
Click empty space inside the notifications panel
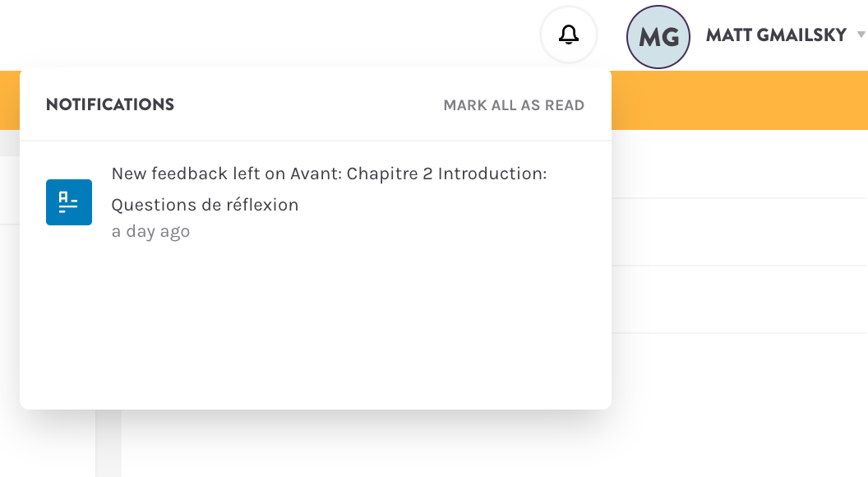(312, 329)
